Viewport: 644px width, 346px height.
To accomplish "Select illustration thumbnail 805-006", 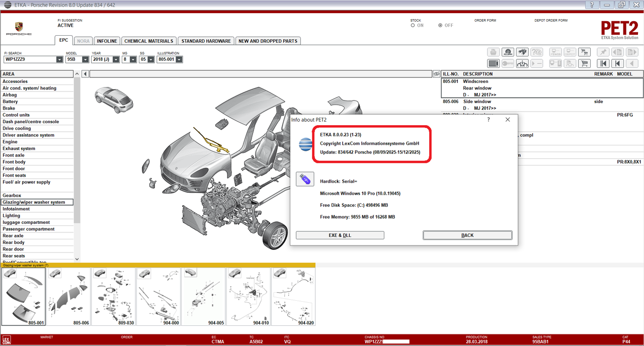I will [69, 297].
